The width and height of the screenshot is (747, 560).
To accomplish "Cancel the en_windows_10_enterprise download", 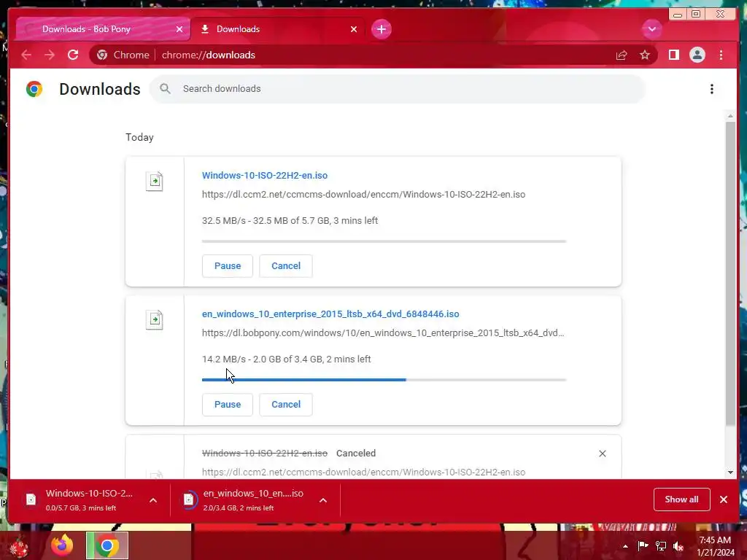I will (x=286, y=404).
